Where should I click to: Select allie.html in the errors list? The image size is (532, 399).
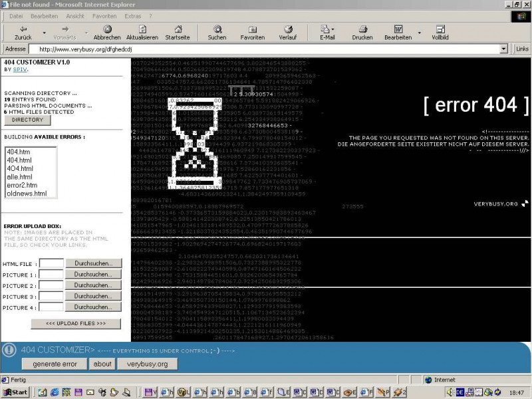[19, 177]
